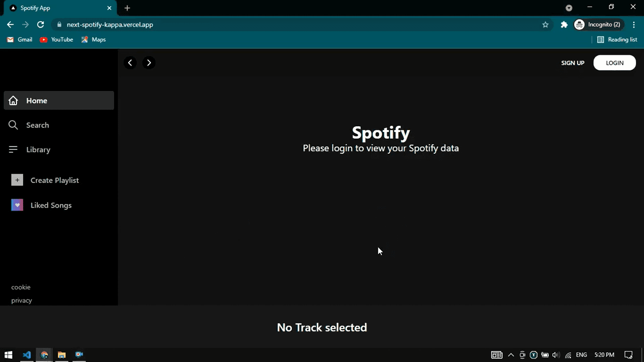644x362 pixels.
Task: Open Liked Songs label
Action: click(51, 205)
